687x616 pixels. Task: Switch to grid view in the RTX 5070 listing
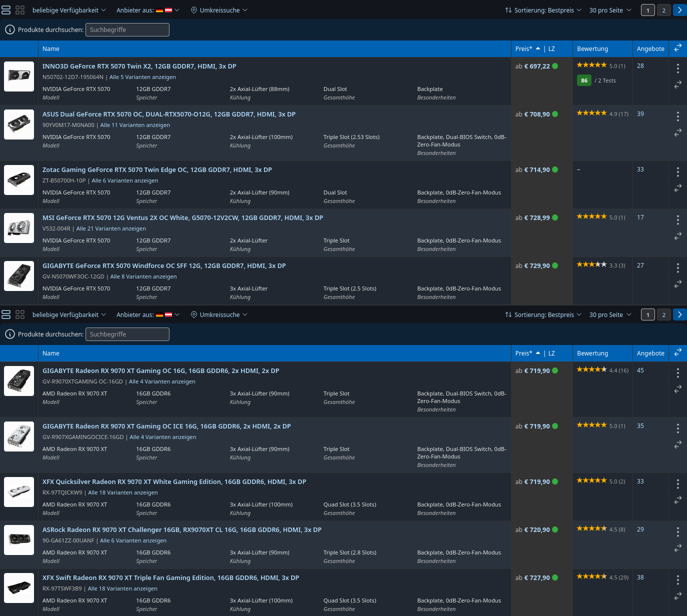(20, 10)
